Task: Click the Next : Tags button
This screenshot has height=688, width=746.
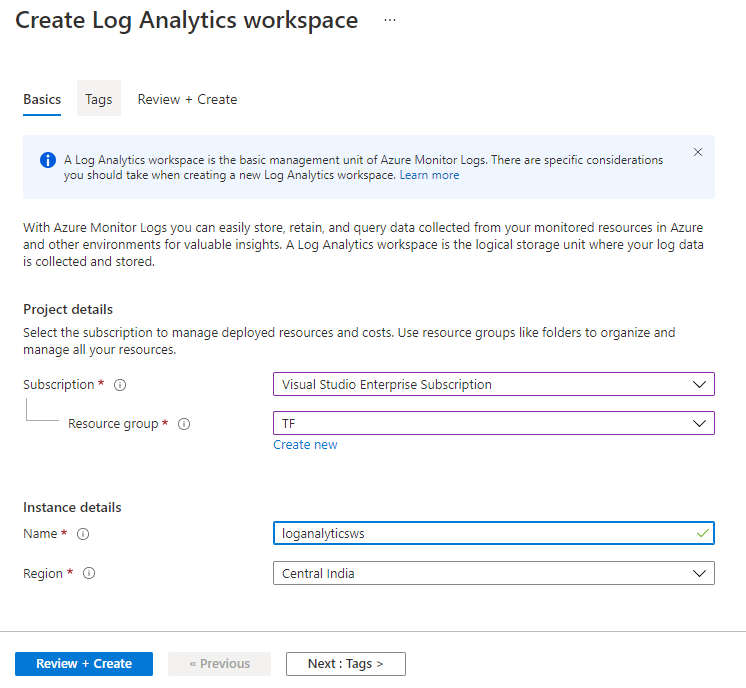Action: click(x=346, y=664)
